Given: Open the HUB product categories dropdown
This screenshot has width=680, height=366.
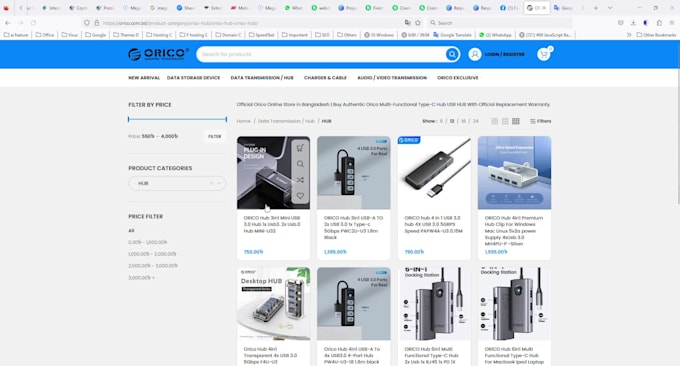Looking at the screenshot, I should coord(177,183).
